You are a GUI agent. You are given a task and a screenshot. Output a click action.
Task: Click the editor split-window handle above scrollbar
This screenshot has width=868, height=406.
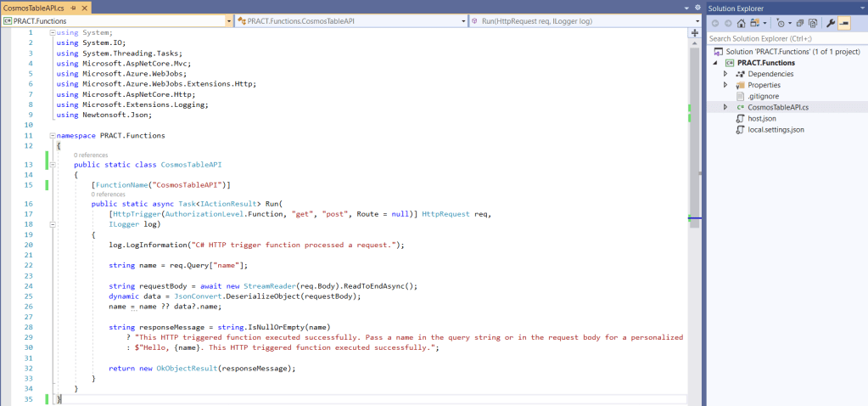(695, 31)
